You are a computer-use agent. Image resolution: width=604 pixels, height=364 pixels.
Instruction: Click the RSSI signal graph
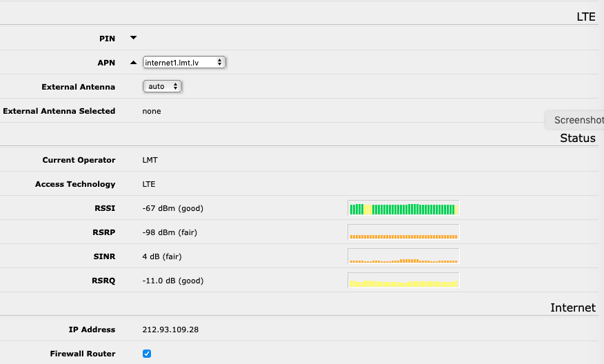point(403,208)
